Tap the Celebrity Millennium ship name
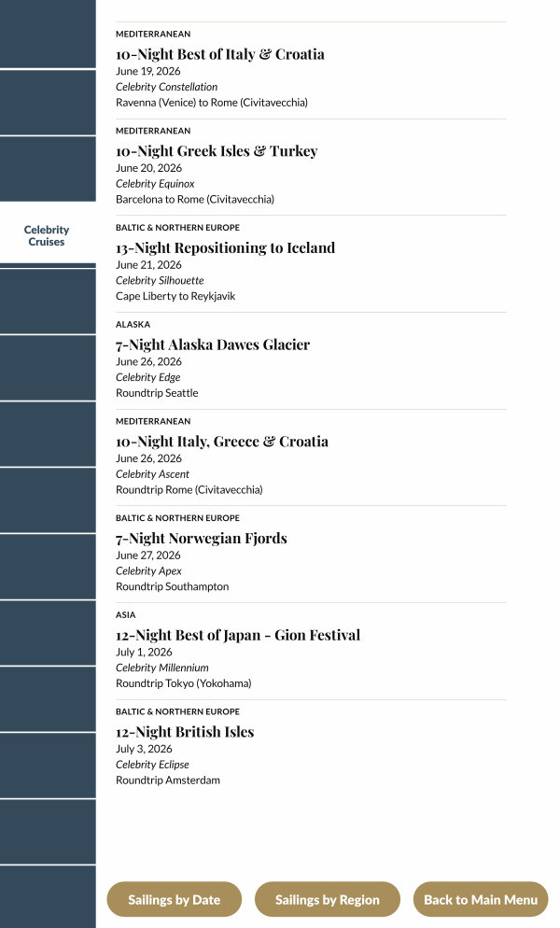This screenshot has width=560, height=928. click(162, 668)
